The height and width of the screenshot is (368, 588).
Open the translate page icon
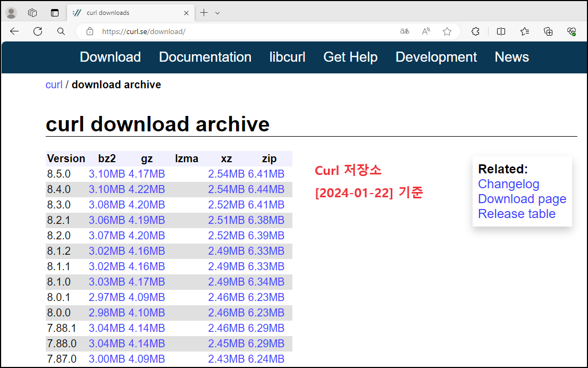[x=404, y=31]
